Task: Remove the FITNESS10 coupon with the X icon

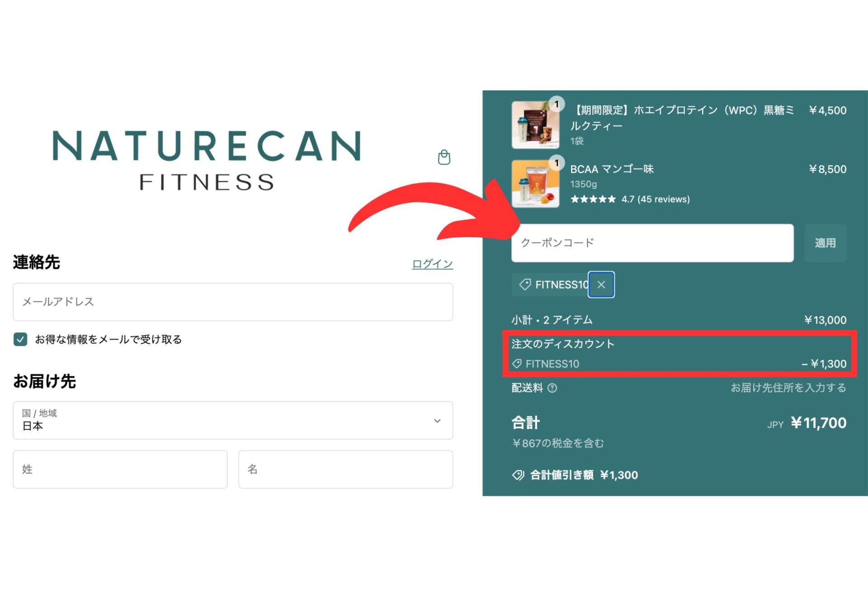Action: pyautogui.click(x=601, y=285)
